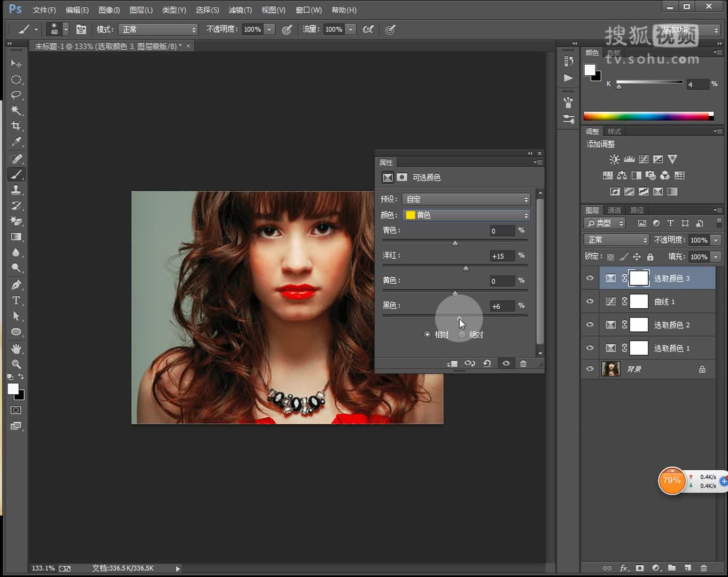
Task: Select the Magic Wand tool
Action: pos(16,111)
